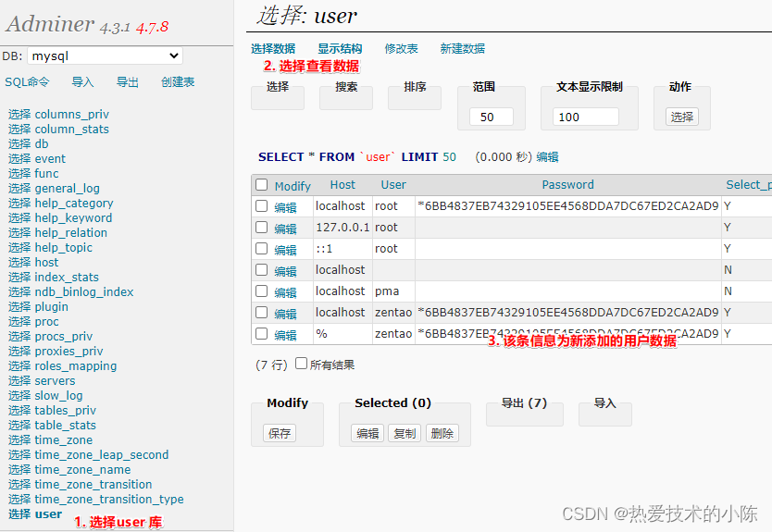Sort by the Host column header
The image size is (772, 532).
[x=342, y=185]
